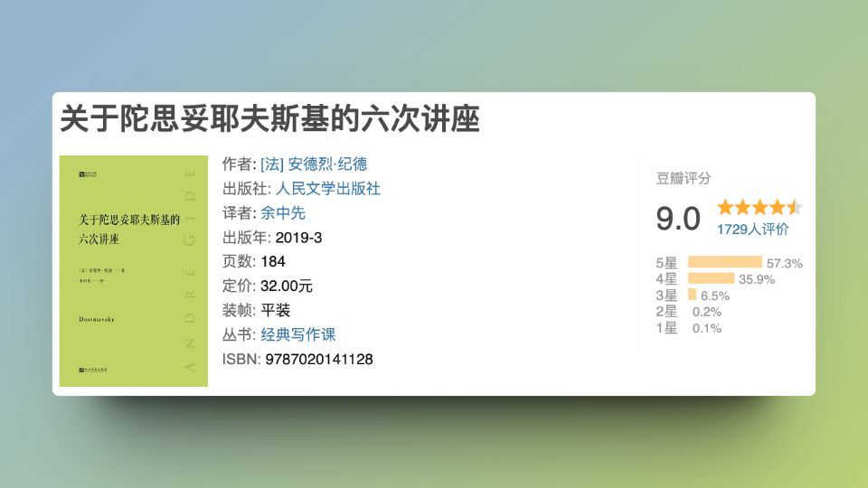Click the 35.9% percentage
868x488 pixels.
pyautogui.click(x=757, y=279)
